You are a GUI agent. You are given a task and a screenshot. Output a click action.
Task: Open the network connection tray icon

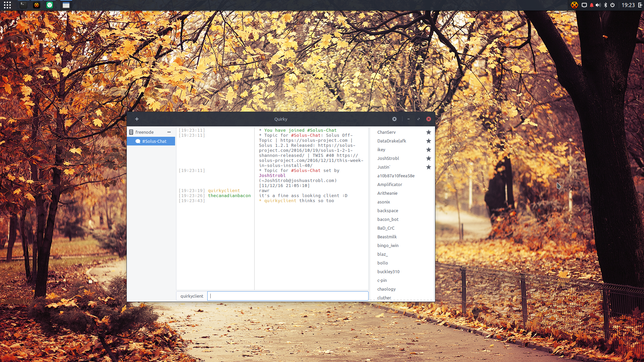[584, 5]
